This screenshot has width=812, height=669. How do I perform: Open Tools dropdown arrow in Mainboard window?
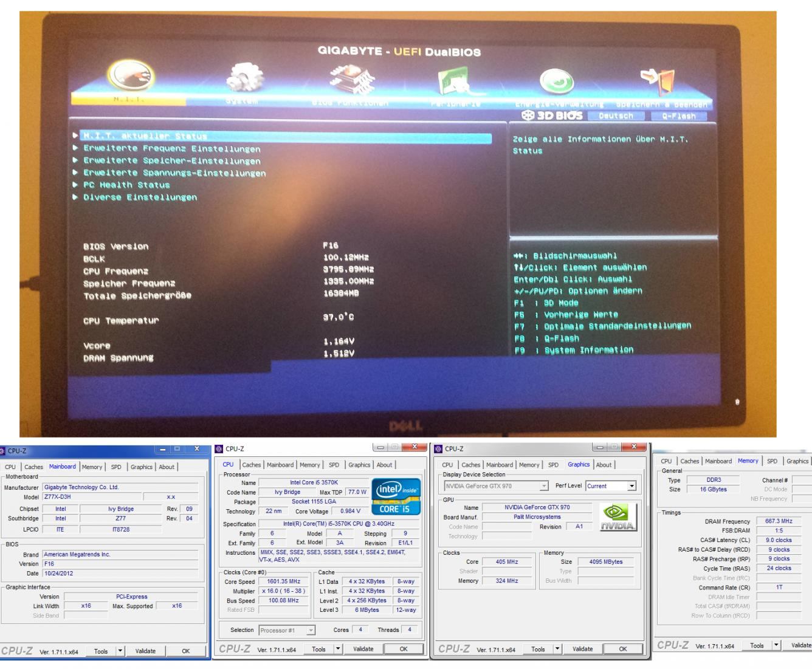pos(120,651)
